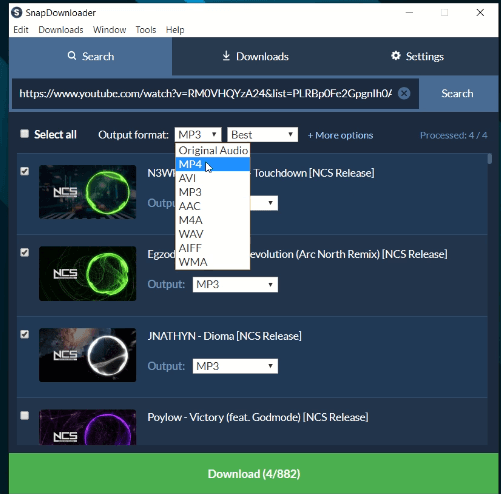Open the Settings tab
This screenshot has height=494, width=501.
(x=417, y=56)
